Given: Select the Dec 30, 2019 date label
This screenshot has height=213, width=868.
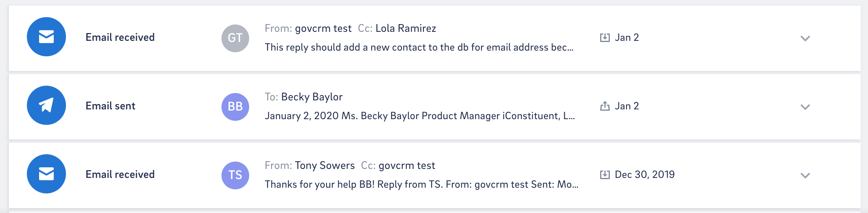Looking at the screenshot, I should pos(644,175).
